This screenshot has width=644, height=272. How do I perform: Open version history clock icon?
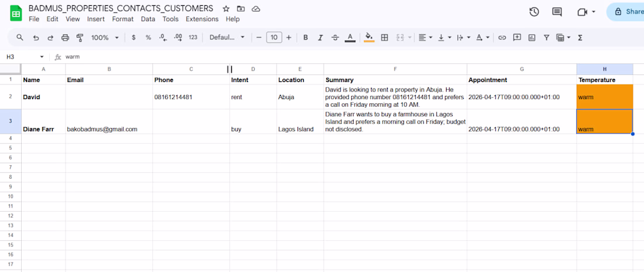[x=534, y=12]
